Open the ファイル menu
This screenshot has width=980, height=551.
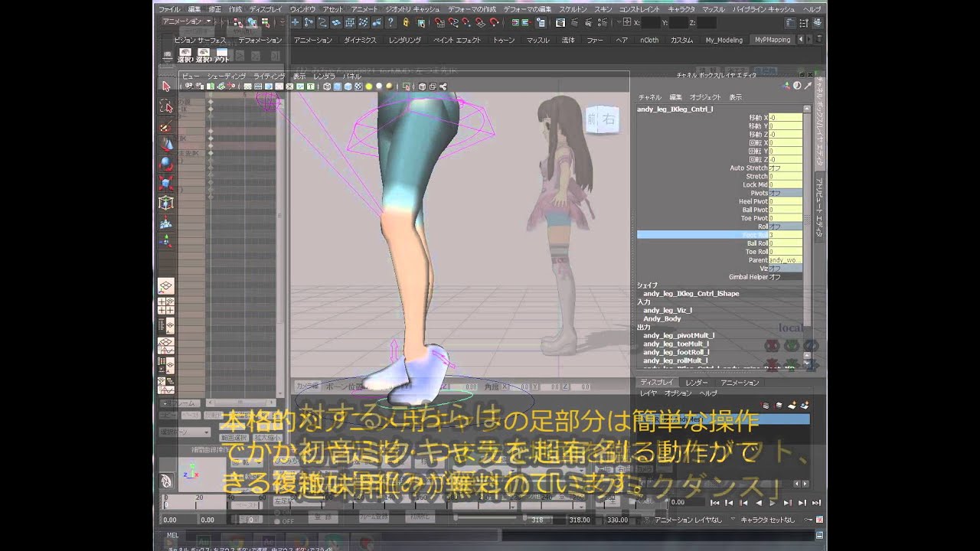(169, 8)
